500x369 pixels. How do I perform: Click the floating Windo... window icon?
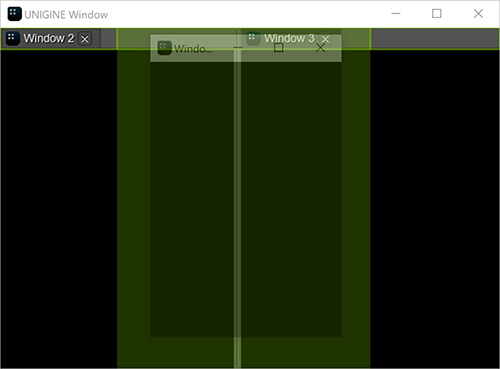[x=164, y=48]
